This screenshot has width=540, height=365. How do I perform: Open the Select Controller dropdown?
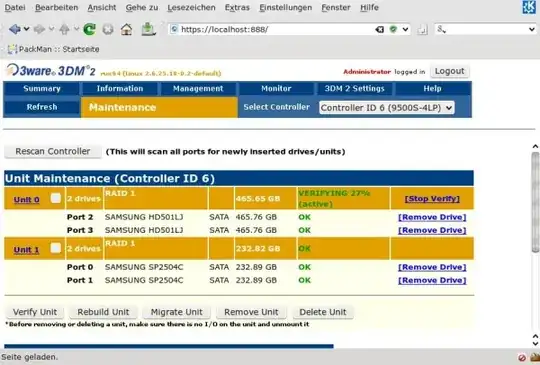(386, 108)
